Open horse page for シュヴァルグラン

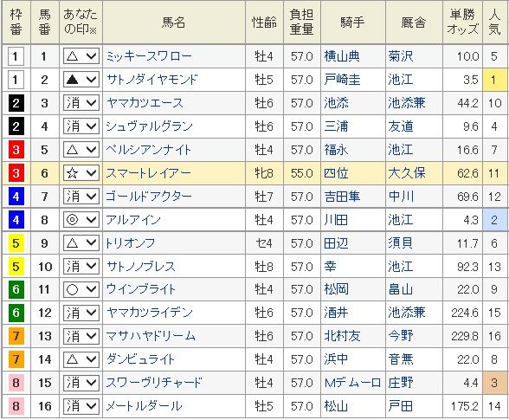tap(149, 126)
